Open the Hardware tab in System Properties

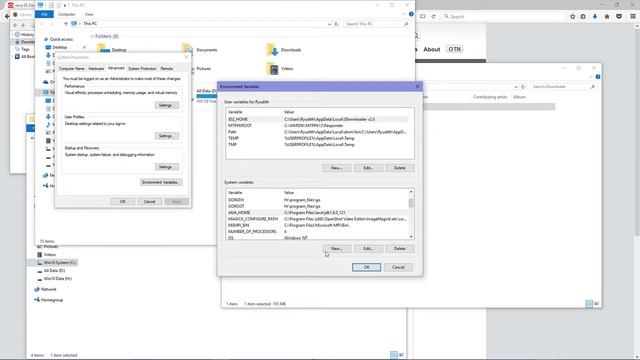[96, 69]
